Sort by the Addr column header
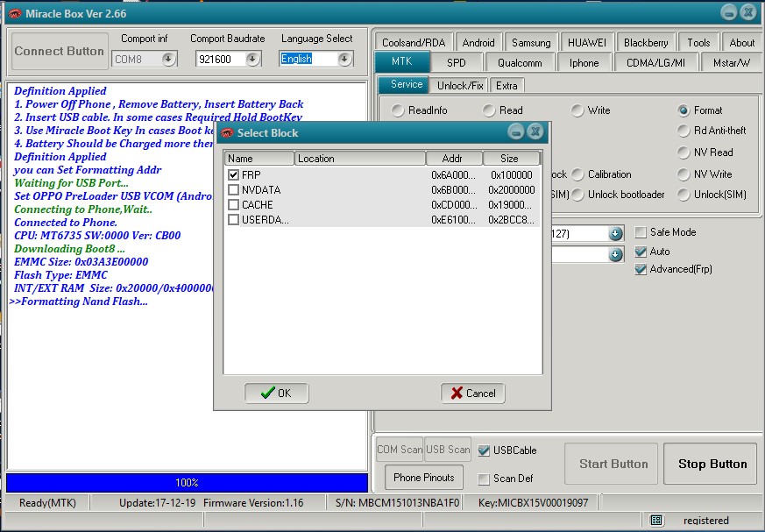This screenshot has height=532, width=765. 454,158
